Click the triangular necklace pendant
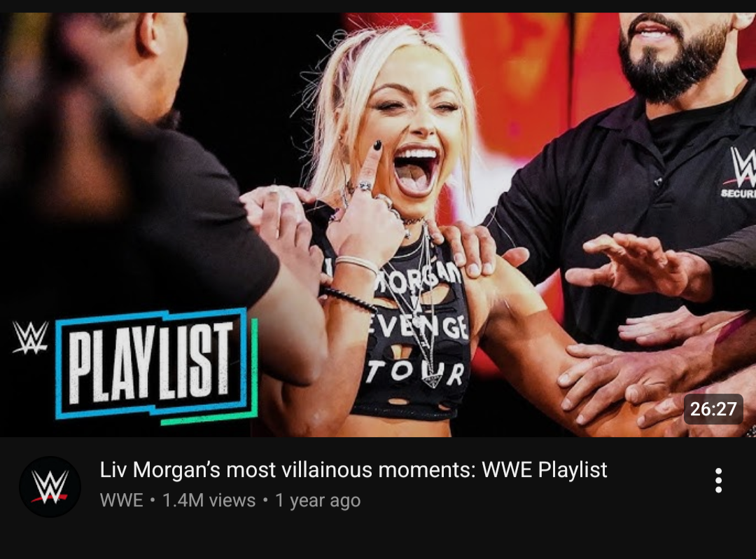 [432, 380]
